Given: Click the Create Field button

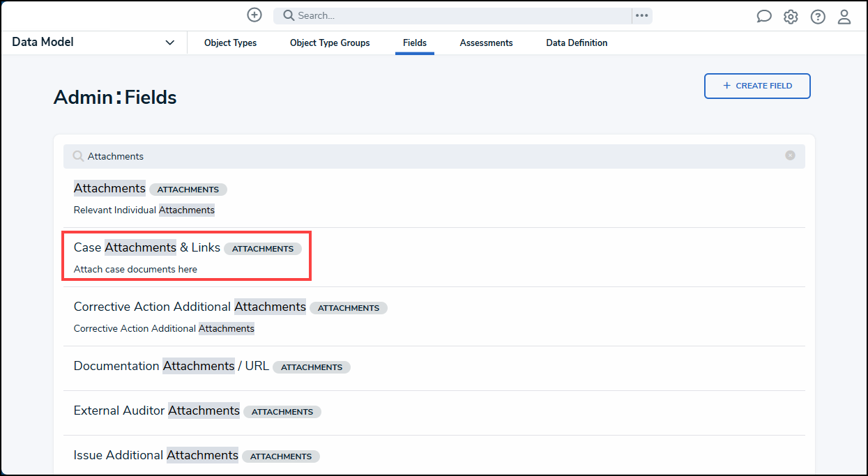Looking at the screenshot, I should (x=757, y=86).
